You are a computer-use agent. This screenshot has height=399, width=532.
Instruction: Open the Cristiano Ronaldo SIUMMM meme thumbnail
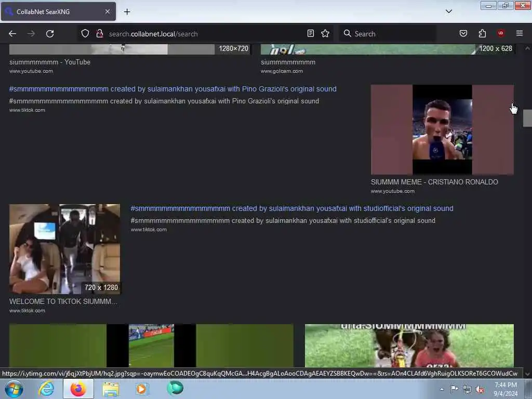coord(442,129)
